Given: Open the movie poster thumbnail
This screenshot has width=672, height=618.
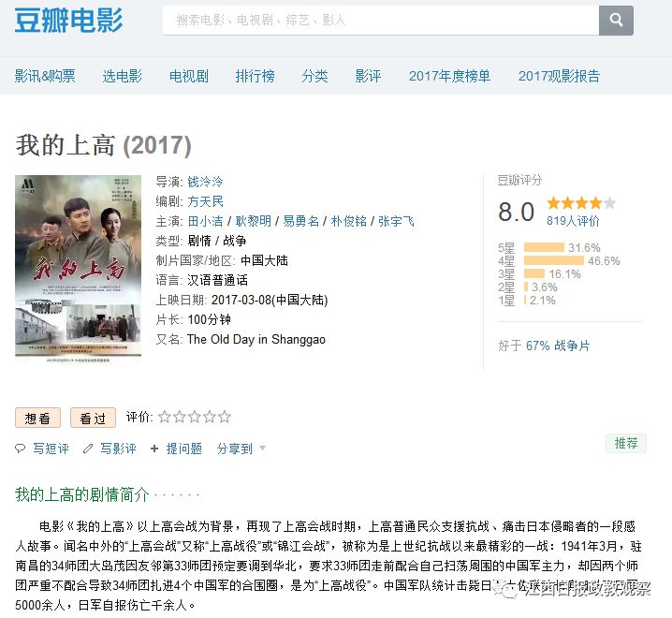Looking at the screenshot, I should 78,266.
